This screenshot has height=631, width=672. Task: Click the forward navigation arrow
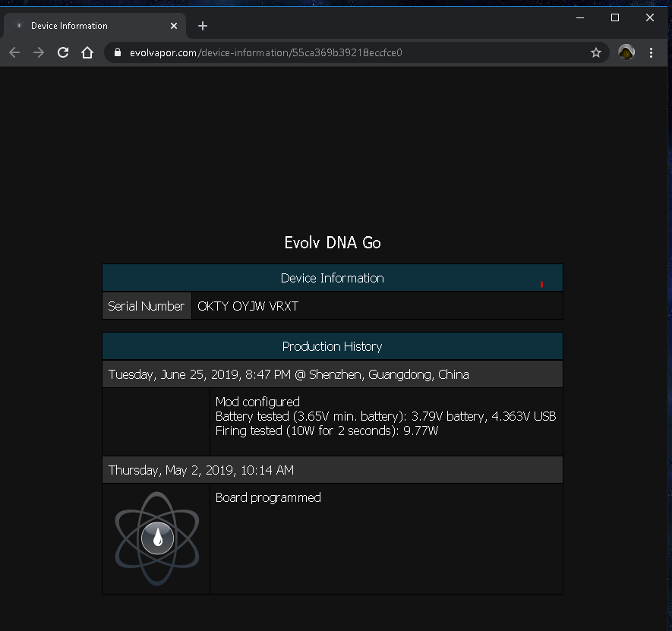click(x=39, y=52)
